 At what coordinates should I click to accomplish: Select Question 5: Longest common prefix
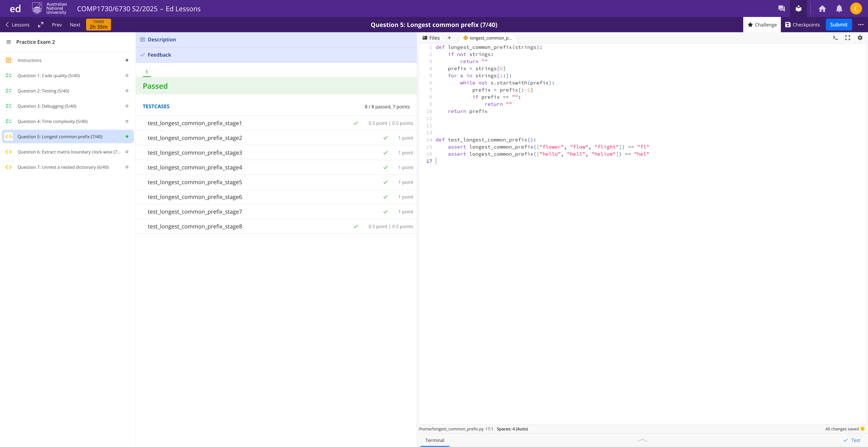pyautogui.click(x=67, y=137)
